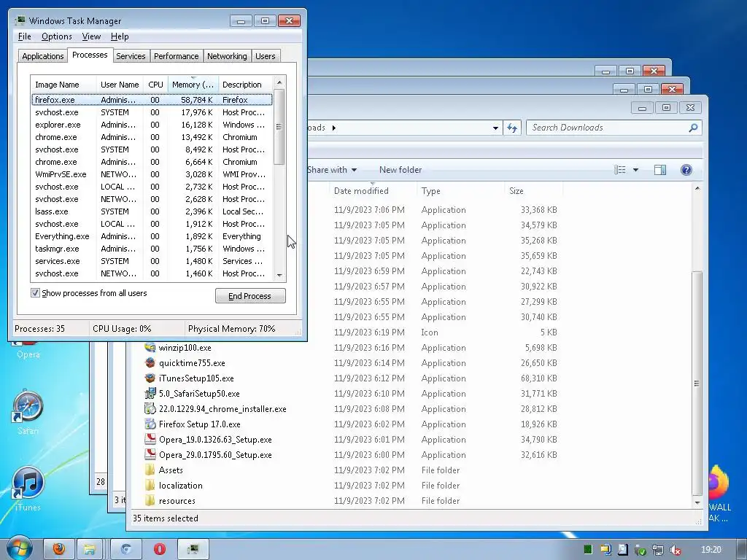Screen dimensions: 747x560
Task: Click the taskbar clock showing 19:20
Action: coord(711,550)
